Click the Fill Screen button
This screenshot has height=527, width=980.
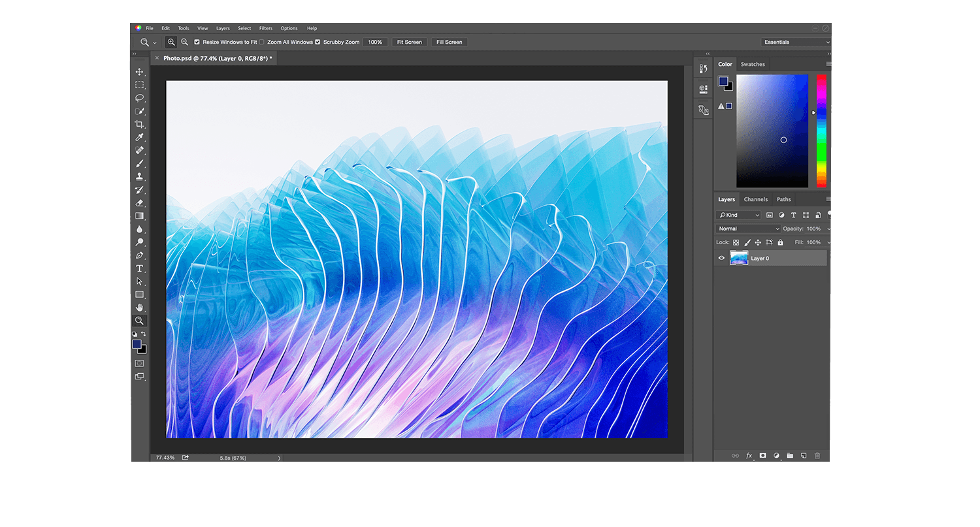pos(449,42)
